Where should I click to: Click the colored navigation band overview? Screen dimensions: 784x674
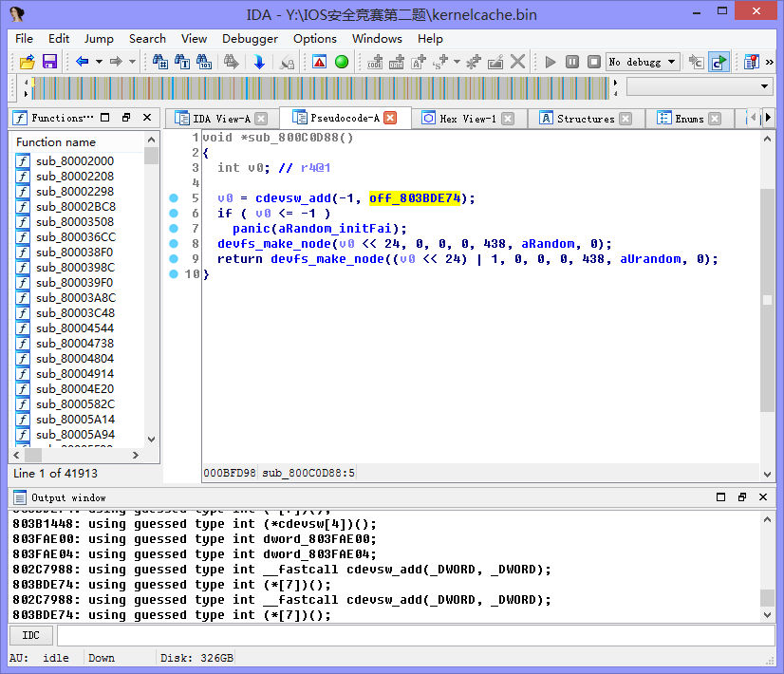click(320, 88)
